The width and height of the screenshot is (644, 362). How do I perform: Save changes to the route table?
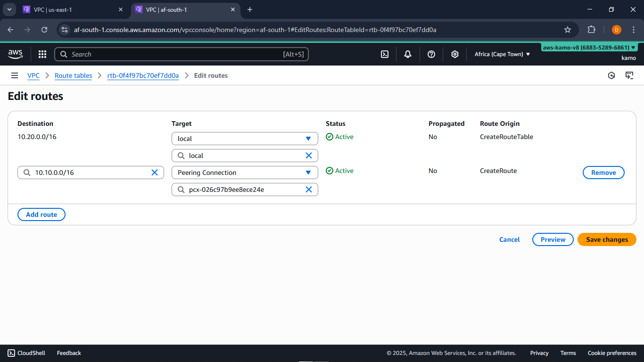606,239
